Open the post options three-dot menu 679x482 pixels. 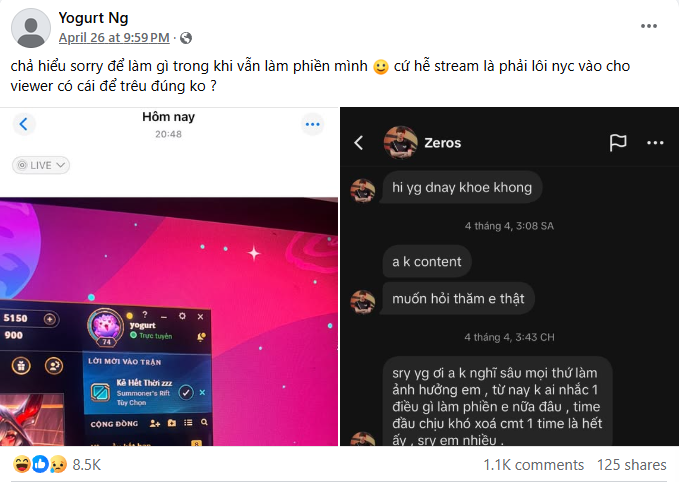tap(649, 26)
